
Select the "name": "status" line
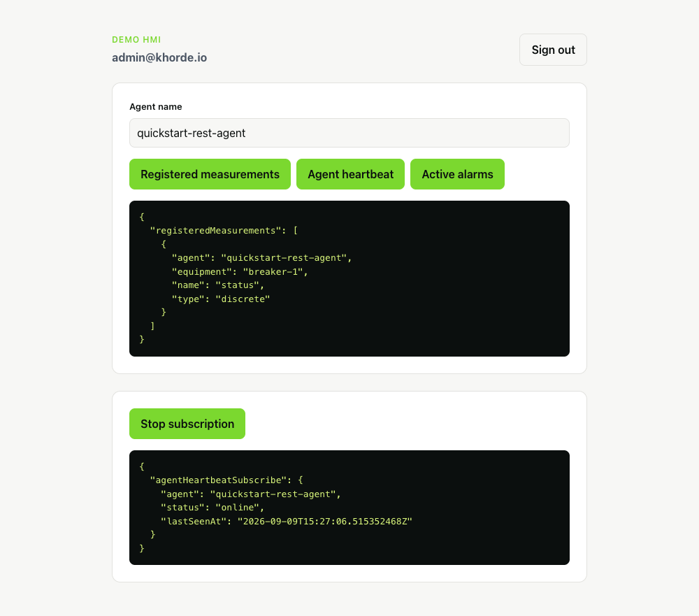point(218,285)
